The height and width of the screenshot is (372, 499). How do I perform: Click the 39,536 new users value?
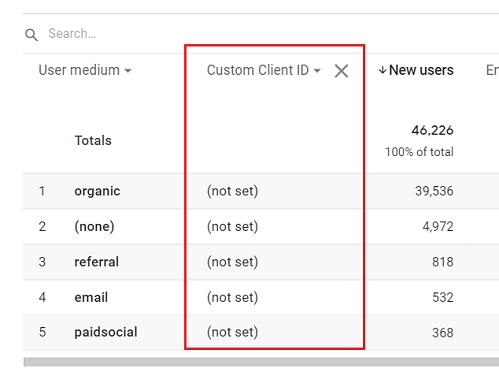click(434, 191)
